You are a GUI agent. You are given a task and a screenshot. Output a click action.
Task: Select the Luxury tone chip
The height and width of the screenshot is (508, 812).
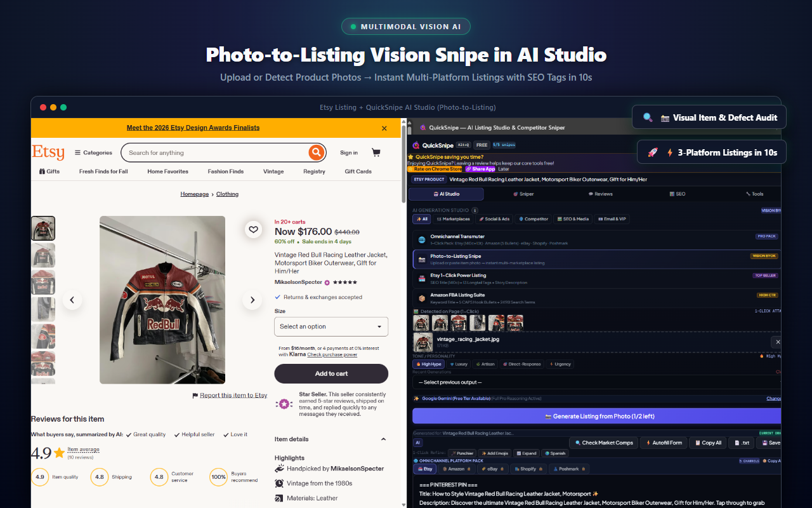point(459,364)
